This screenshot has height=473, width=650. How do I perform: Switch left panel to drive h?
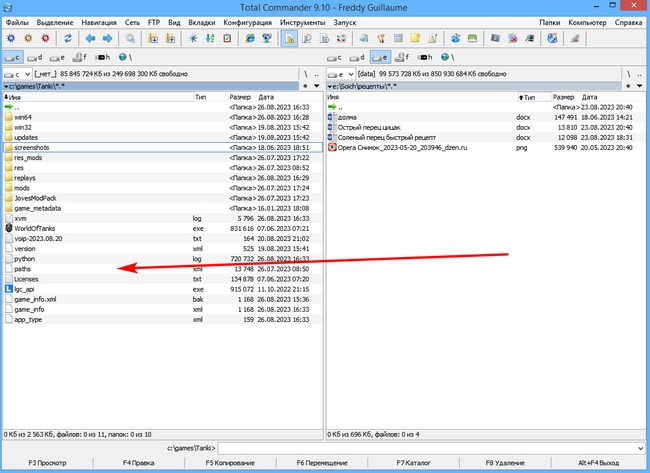point(102,57)
